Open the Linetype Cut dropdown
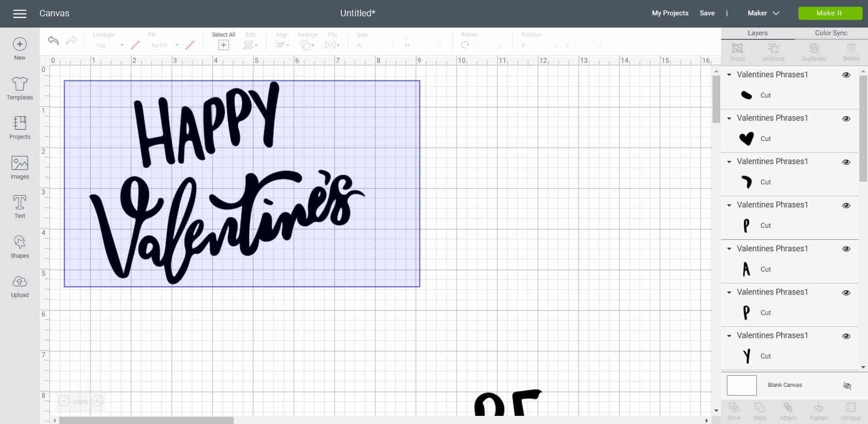Image resolution: width=868 pixels, height=424 pixels. pyautogui.click(x=109, y=45)
